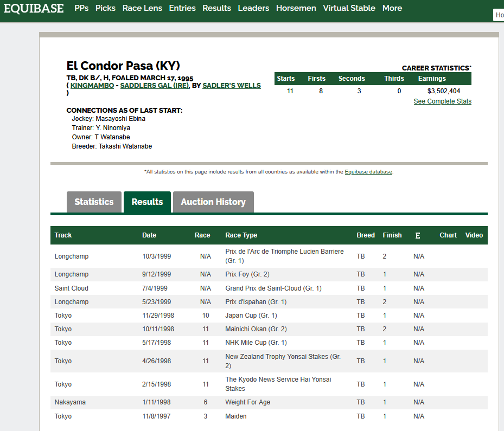Click Owner: T Watanabe text
504x431 pixels.
click(x=101, y=137)
